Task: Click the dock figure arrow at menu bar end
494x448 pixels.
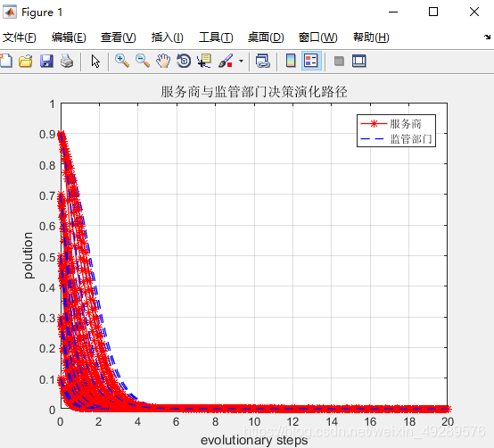Action: coord(488,37)
